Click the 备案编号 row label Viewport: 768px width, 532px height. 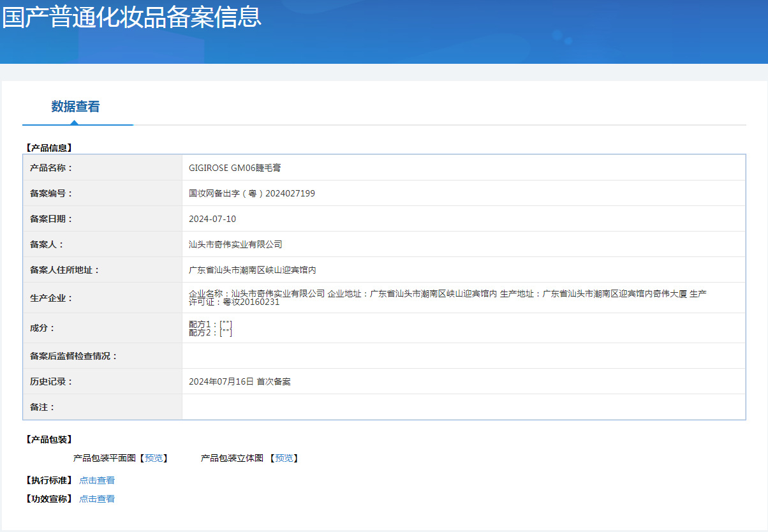(52, 193)
